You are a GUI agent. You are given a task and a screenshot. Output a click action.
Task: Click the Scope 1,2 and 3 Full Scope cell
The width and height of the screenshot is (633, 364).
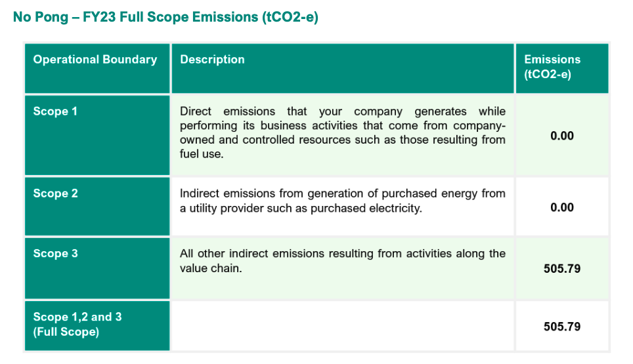(97, 326)
